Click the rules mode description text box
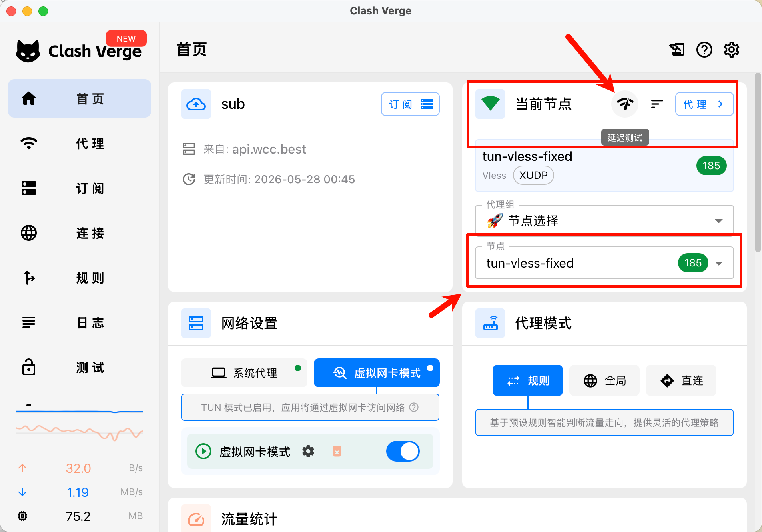This screenshot has width=762, height=532. (x=604, y=422)
